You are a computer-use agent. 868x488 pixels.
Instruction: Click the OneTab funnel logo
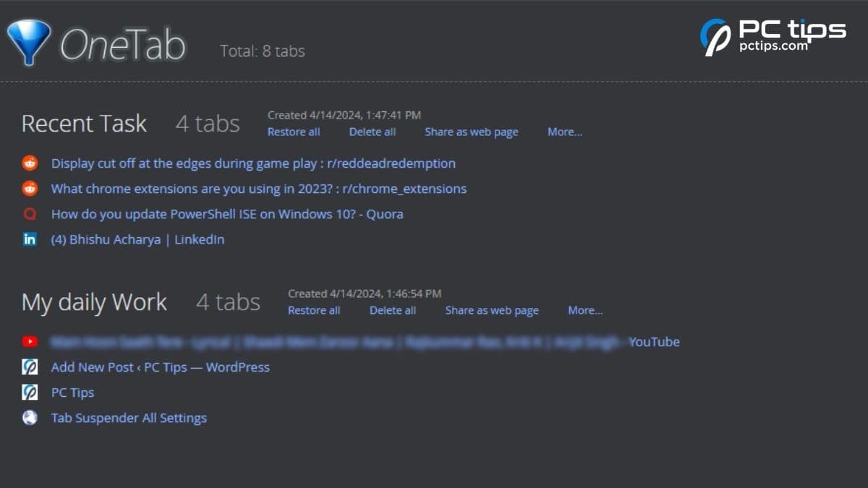point(29,40)
